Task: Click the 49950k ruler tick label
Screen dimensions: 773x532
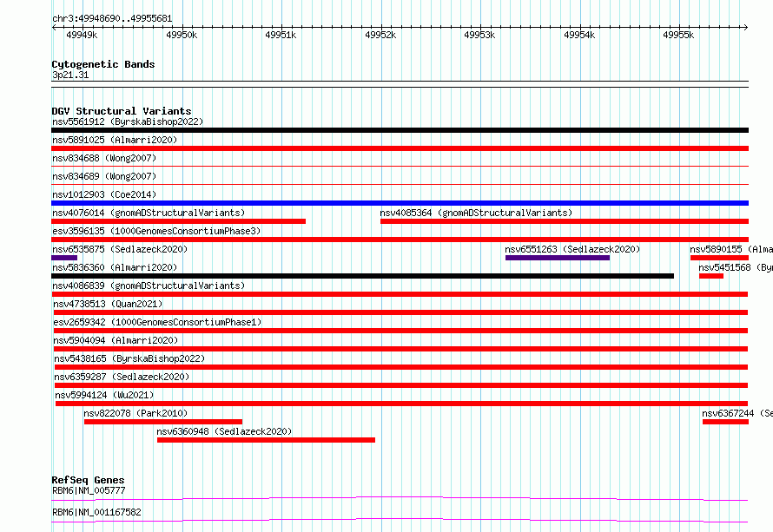Action: coord(182,35)
